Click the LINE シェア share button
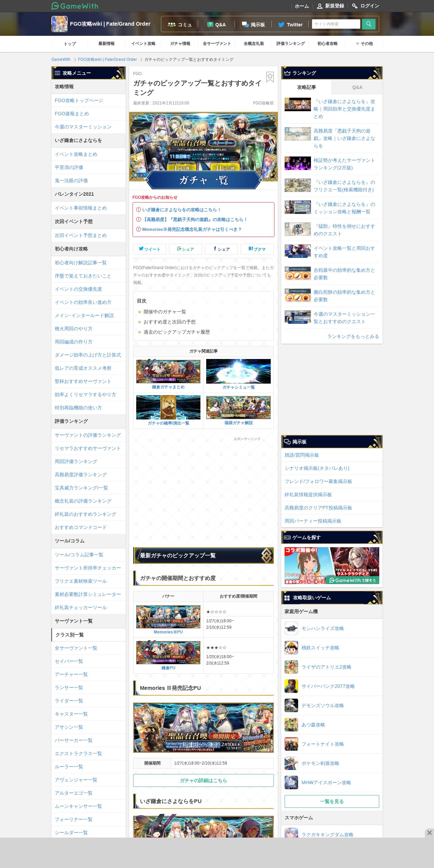Viewport: 434px width, 868px height. click(186, 249)
